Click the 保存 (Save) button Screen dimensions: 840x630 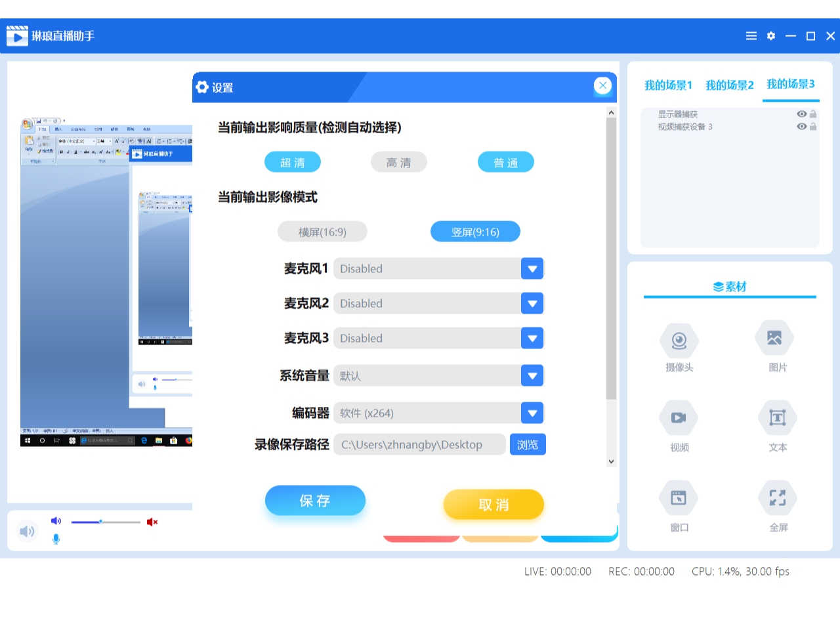[x=315, y=500]
